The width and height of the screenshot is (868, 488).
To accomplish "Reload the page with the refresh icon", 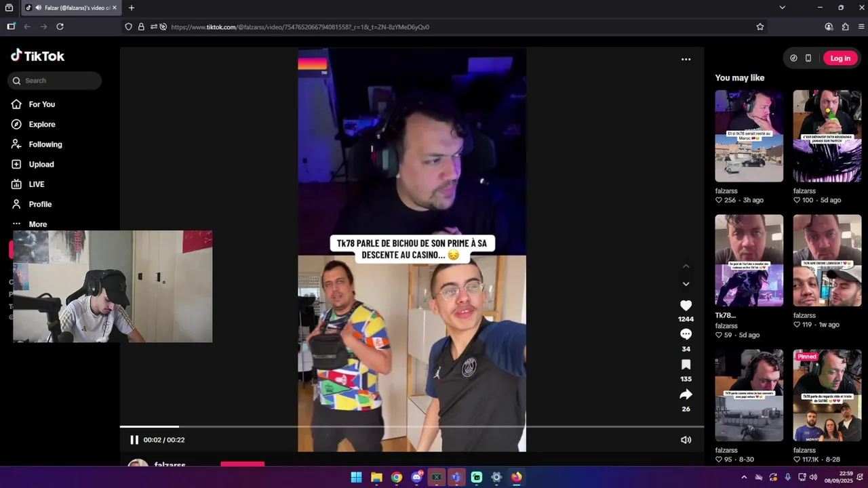I will 60,26.
